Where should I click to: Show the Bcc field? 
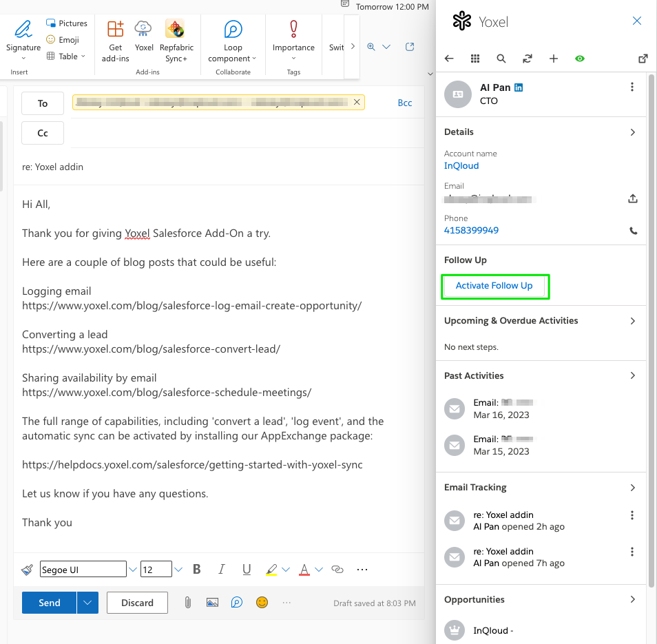[405, 103]
